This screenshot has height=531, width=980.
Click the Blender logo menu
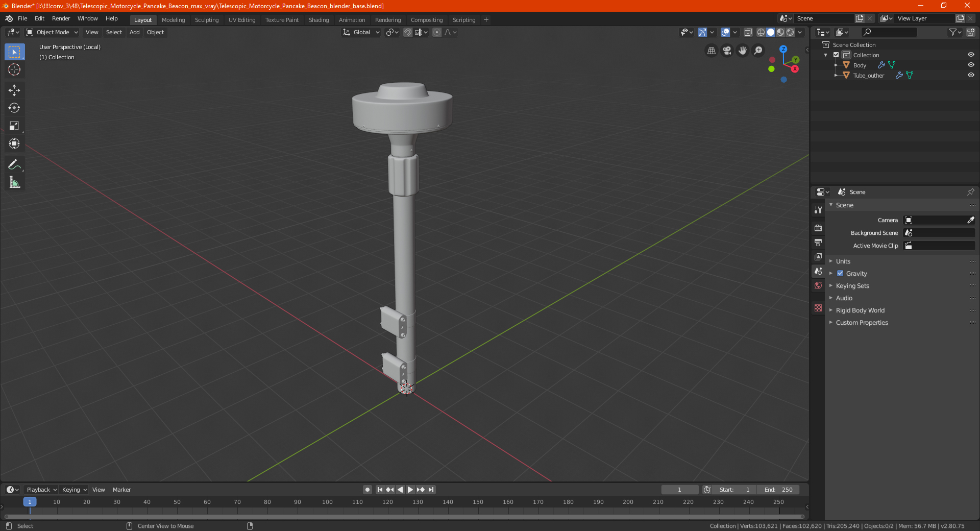(x=9, y=18)
